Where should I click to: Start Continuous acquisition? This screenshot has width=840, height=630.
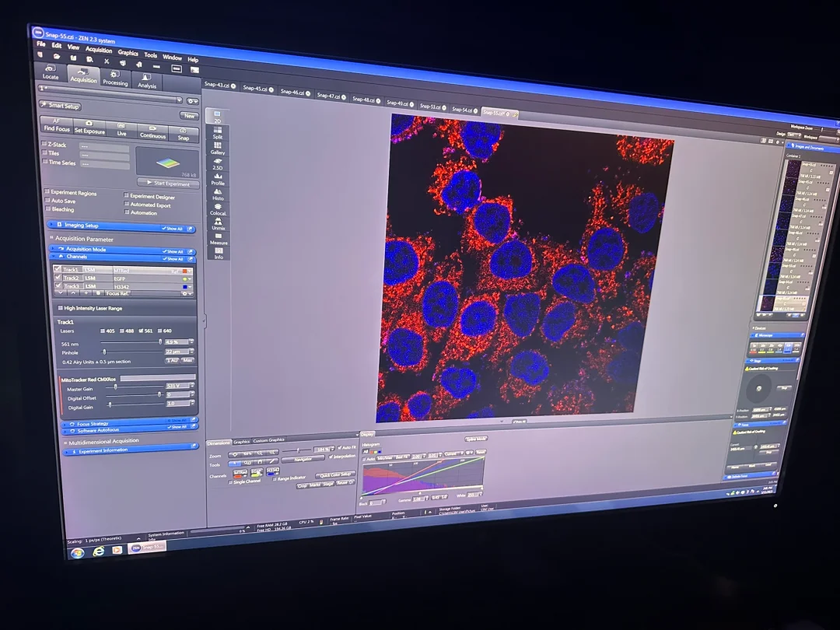[x=152, y=131]
